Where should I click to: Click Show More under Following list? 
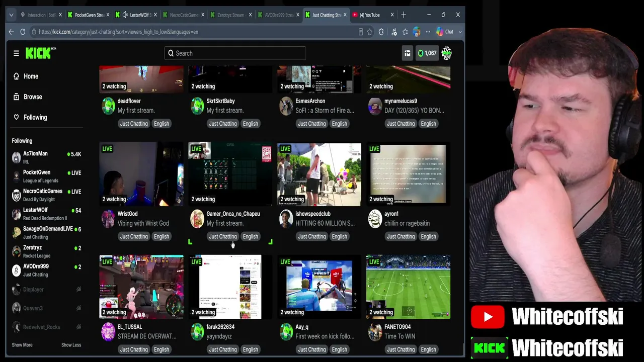[22, 345]
